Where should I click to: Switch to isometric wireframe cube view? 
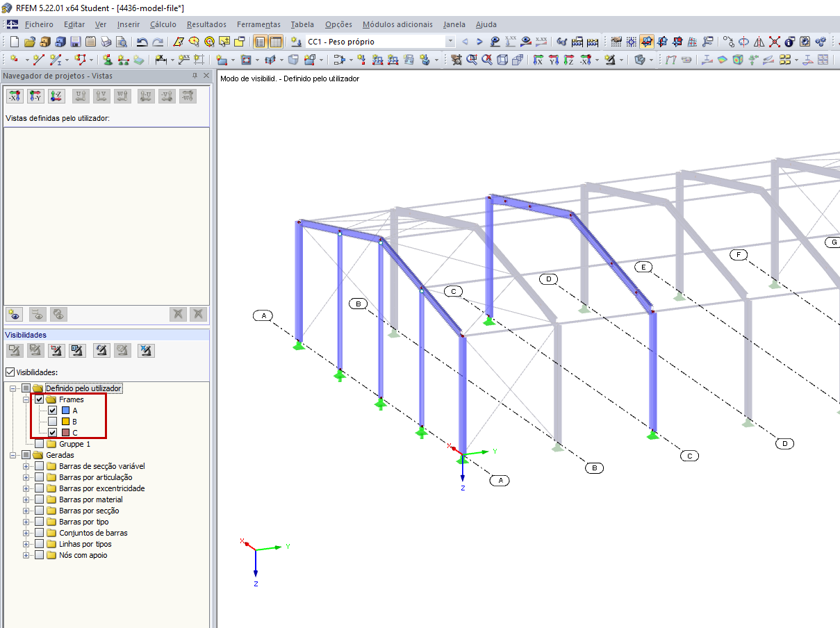tap(502, 60)
